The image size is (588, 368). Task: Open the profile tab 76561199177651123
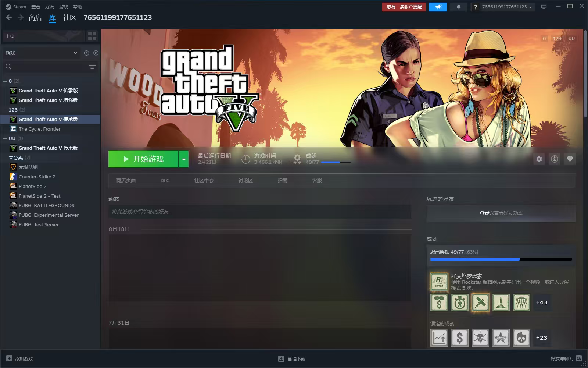pos(118,17)
